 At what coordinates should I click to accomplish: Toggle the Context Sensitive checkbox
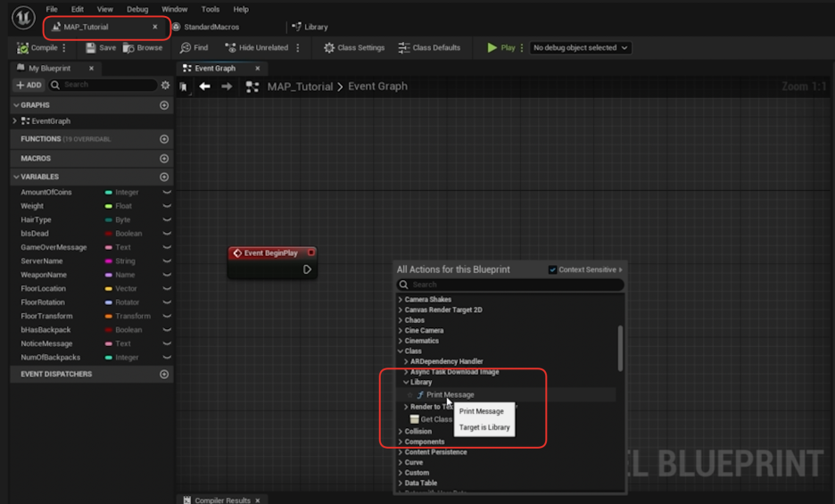(552, 270)
